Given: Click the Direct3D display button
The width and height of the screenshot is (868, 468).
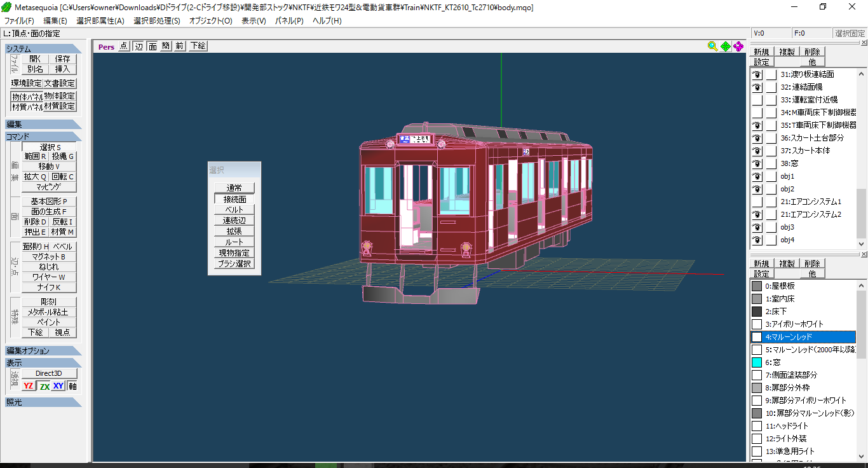Looking at the screenshot, I should pos(50,373).
